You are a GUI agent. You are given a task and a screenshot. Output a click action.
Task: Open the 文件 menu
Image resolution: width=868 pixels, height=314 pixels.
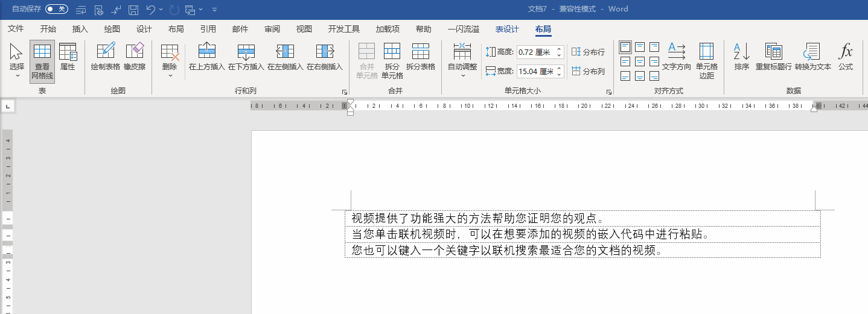(16, 29)
